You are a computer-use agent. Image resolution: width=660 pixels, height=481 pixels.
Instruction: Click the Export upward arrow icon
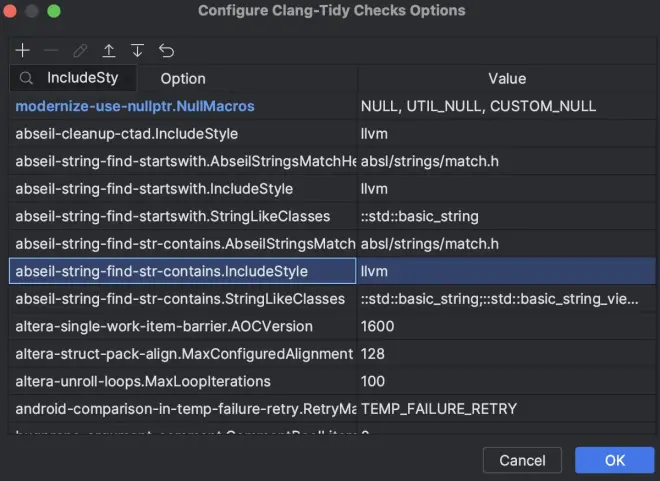pos(109,50)
